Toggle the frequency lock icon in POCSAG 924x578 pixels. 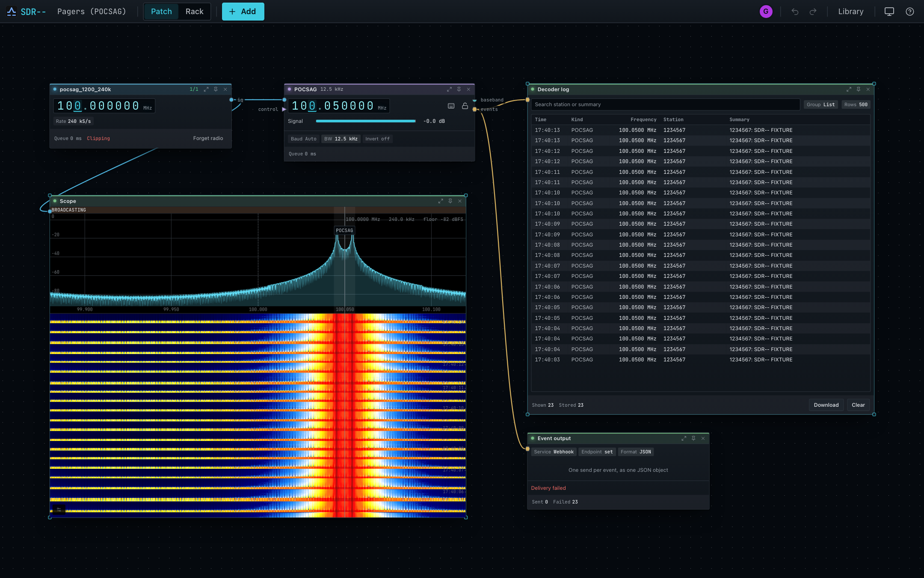(465, 106)
